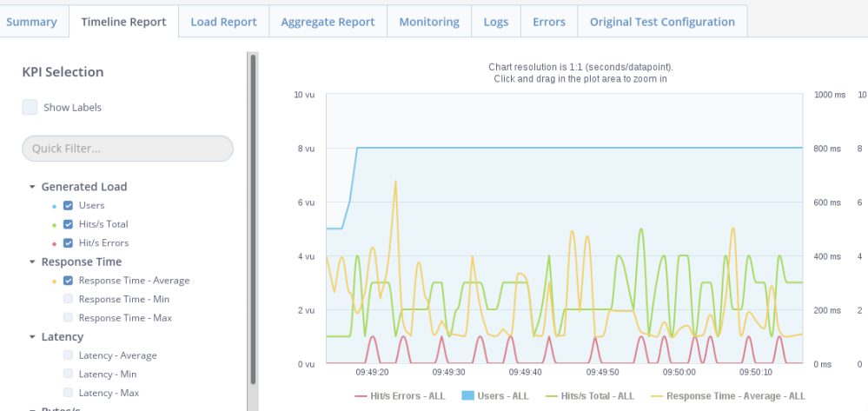The image size is (868, 411).
Task: Open Original Test Configuration tab
Action: 662,22
